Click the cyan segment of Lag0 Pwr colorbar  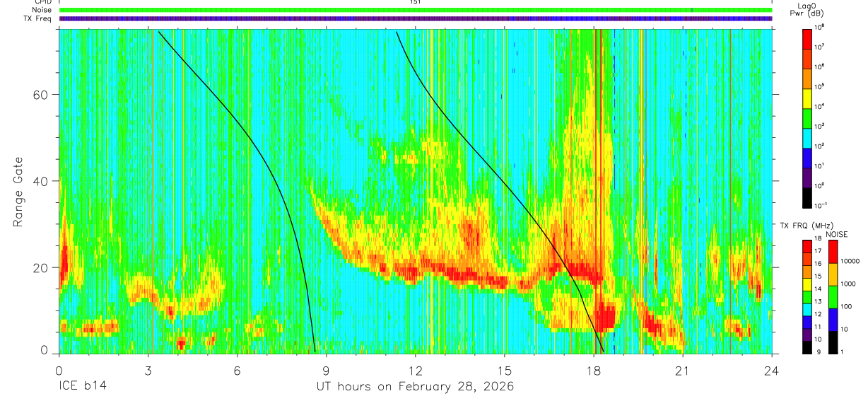tap(807, 139)
